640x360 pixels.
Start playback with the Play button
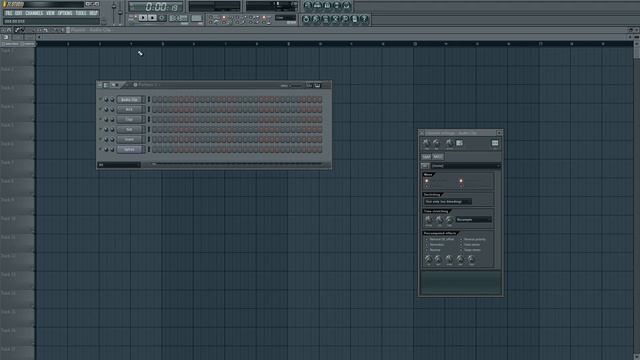point(142,18)
